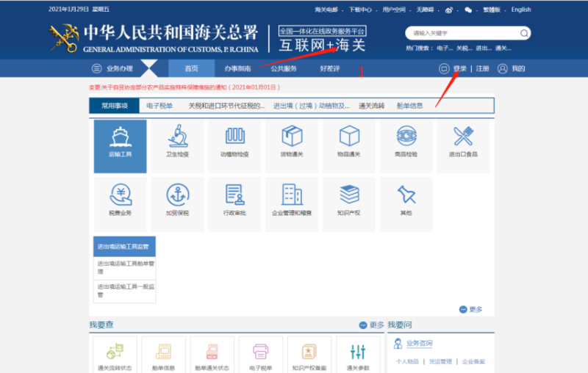Click the 登录 login link
Viewport: 588px width, 373px height.
point(459,68)
